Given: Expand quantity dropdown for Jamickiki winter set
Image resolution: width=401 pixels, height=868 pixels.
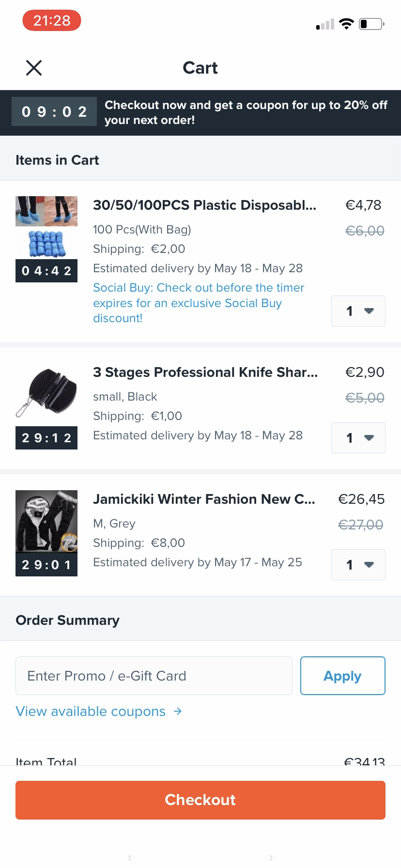Looking at the screenshot, I should [x=358, y=565].
